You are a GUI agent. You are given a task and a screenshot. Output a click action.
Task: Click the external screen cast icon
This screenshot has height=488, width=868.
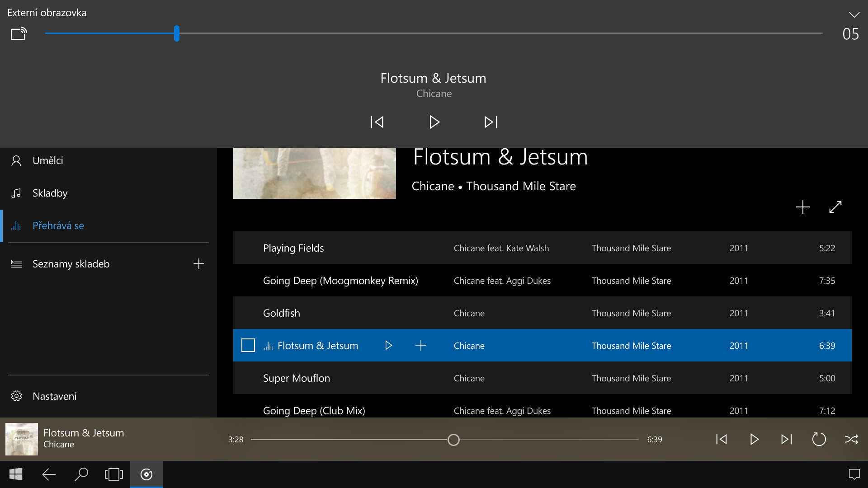pyautogui.click(x=19, y=34)
